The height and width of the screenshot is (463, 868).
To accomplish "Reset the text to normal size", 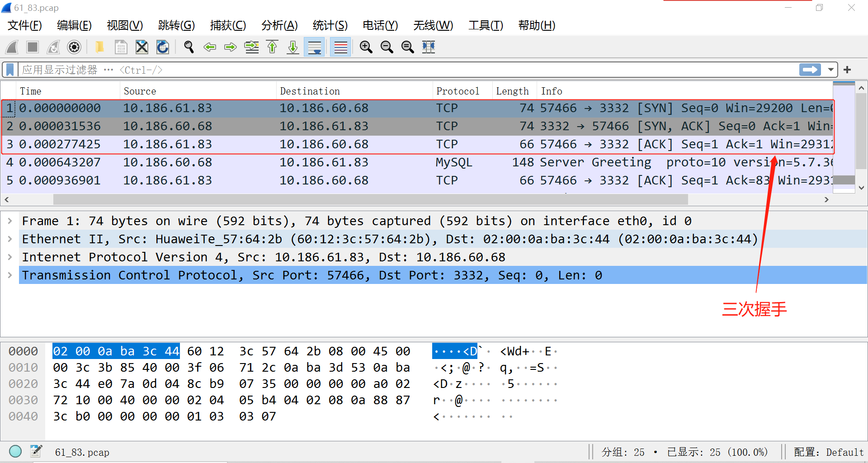I will 408,47.
